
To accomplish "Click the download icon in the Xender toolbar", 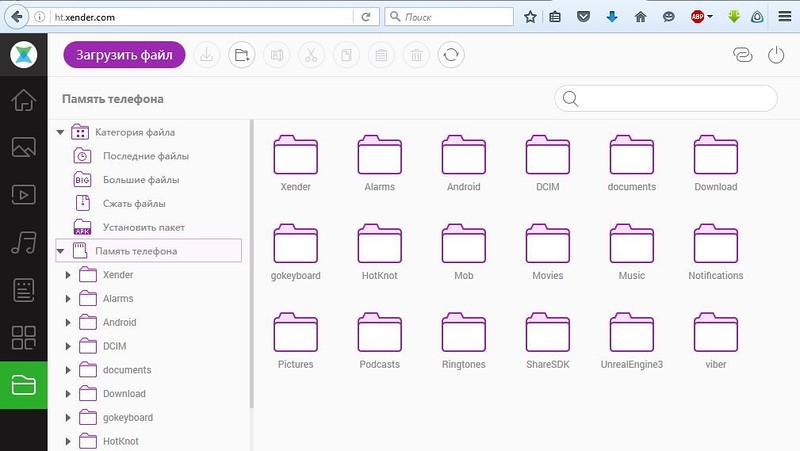I will 207,55.
